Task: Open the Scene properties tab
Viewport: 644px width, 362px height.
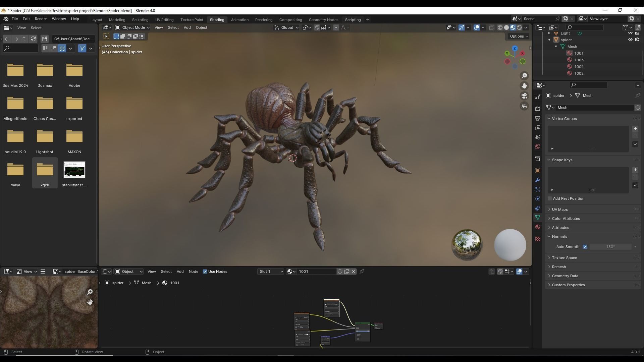Action: point(538,137)
